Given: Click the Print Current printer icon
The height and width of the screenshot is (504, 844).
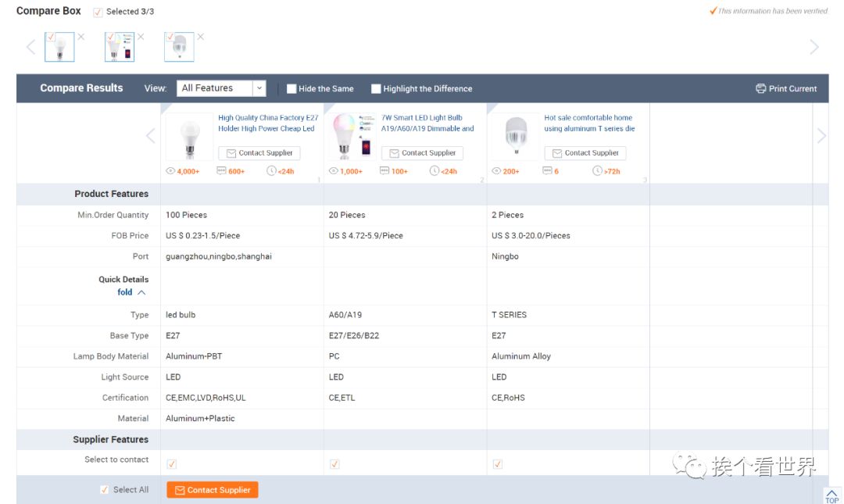Looking at the screenshot, I should tap(760, 88).
